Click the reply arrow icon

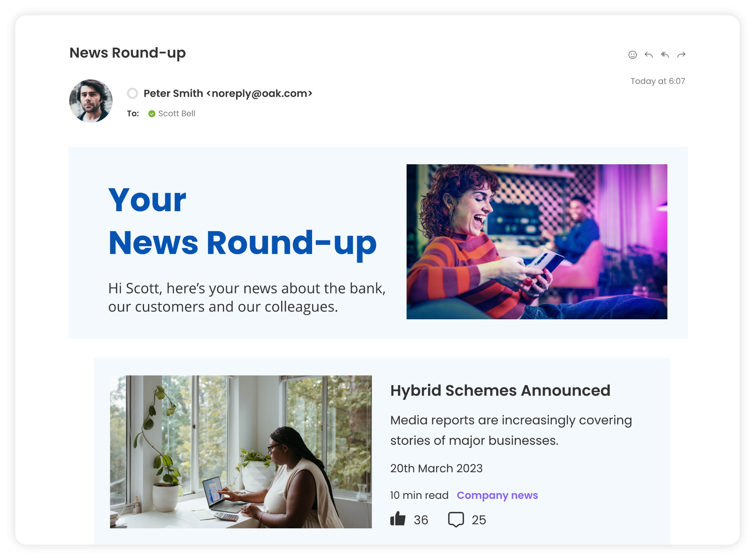click(x=649, y=55)
